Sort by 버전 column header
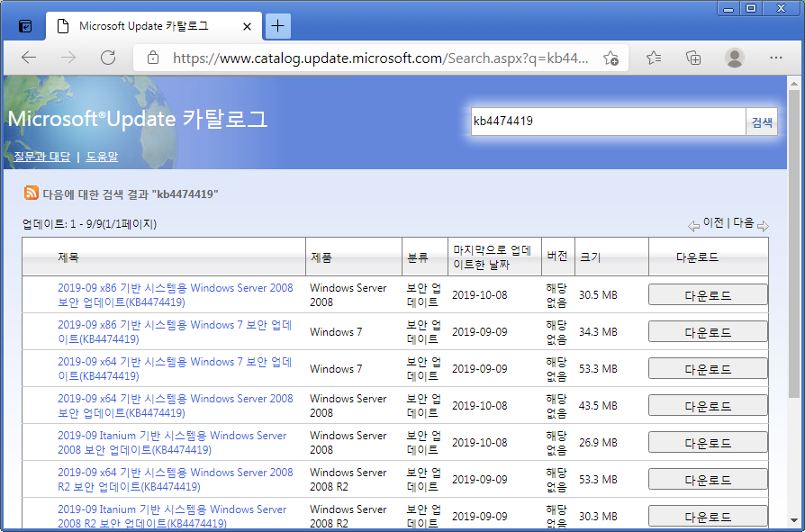805x532 pixels. pyautogui.click(x=557, y=256)
